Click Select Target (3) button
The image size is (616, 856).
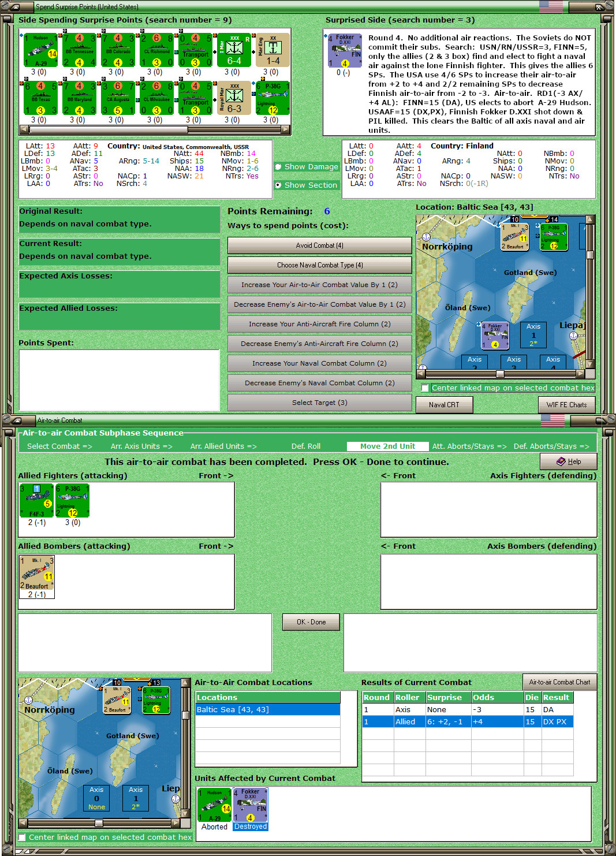pyautogui.click(x=320, y=403)
